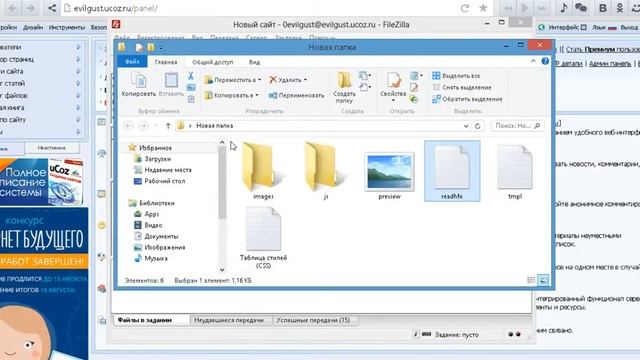Screen dimensions: 640x360
Task: Click the Explorer refresh button
Action: point(478,126)
